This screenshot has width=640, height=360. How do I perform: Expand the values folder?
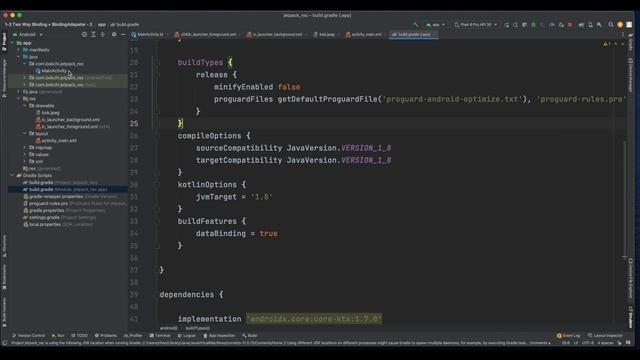click(25, 154)
